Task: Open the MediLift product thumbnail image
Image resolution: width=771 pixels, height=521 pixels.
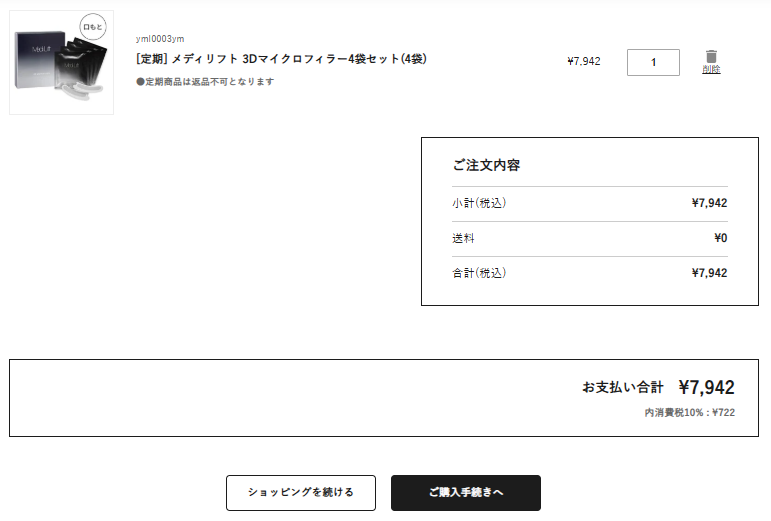Action: tap(61, 62)
